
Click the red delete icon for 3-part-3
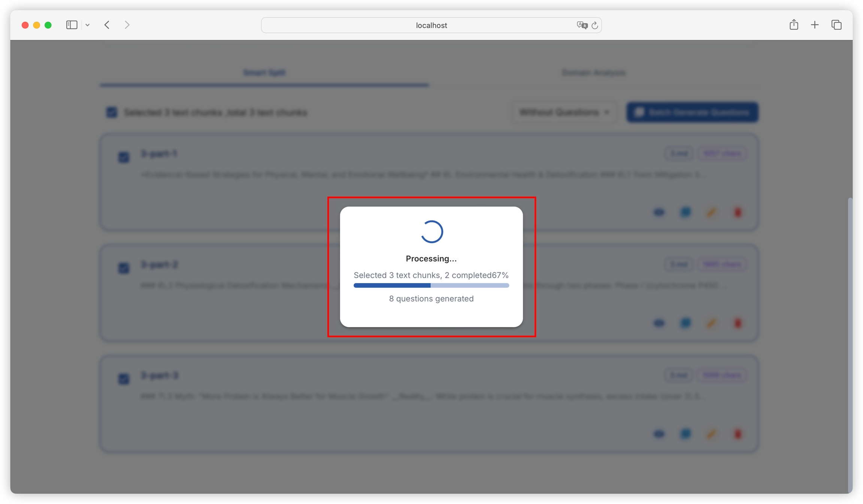[x=738, y=434]
